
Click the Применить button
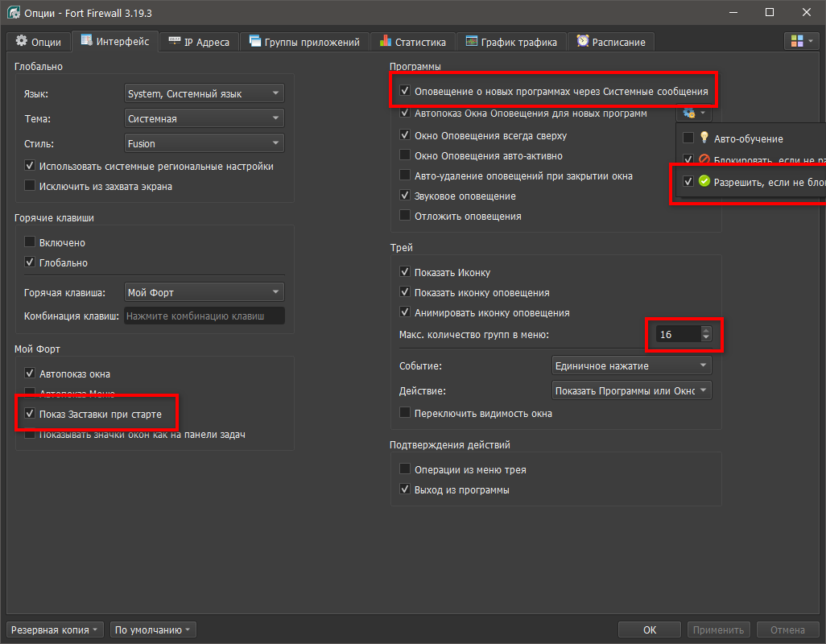tap(719, 630)
